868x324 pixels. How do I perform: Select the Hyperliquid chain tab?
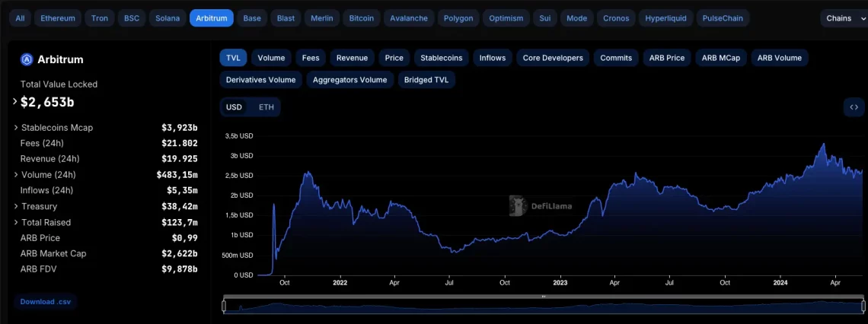[x=666, y=18]
